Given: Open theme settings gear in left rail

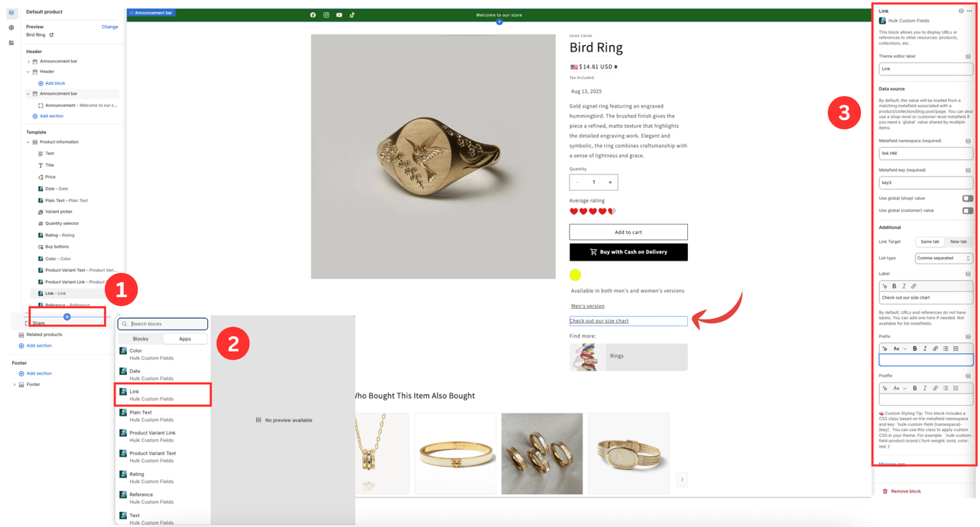Looking at the screenshot, I should pos(11,27).
